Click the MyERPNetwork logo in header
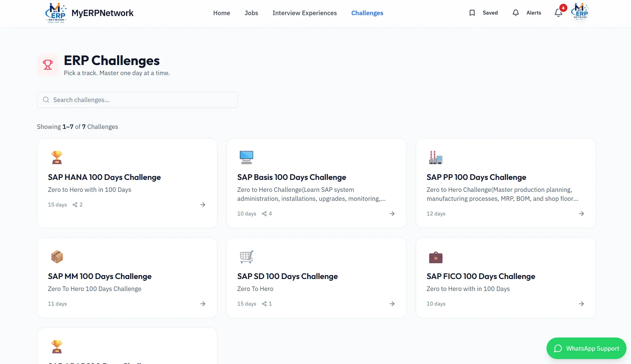Image resolution: width=631 pixels, height=364 pixels. point(56,13)
